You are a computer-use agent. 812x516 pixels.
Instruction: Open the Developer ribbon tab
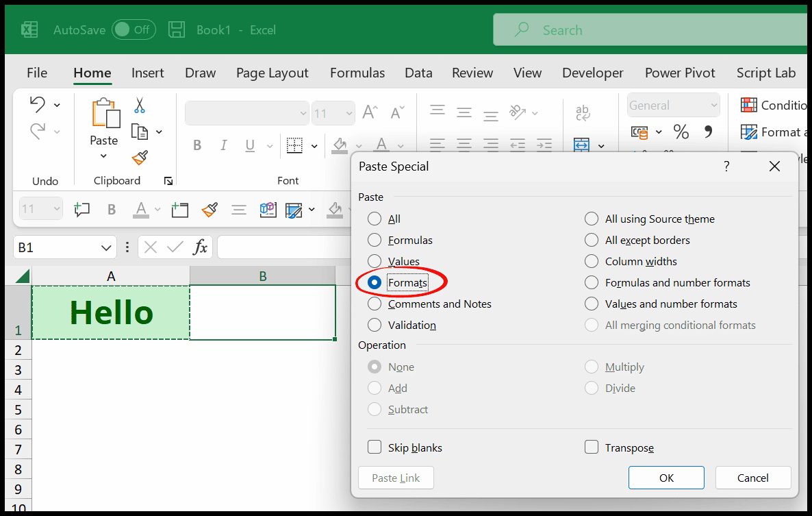592,73
